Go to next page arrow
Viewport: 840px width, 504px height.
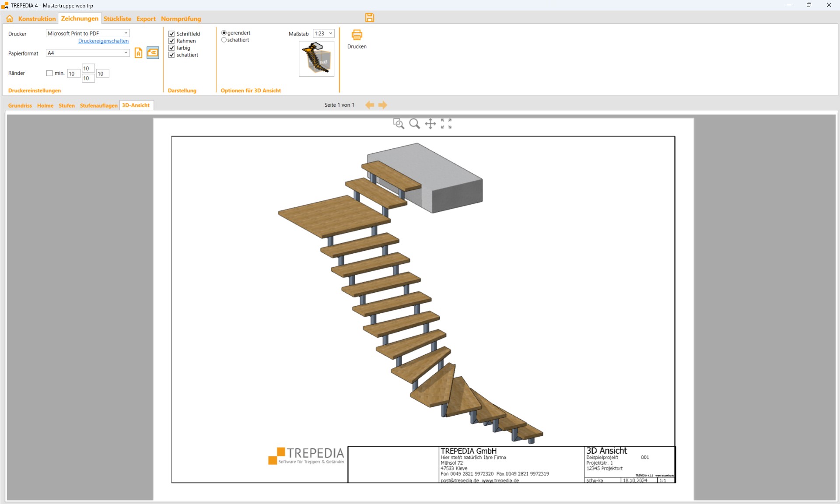(383, 105)
